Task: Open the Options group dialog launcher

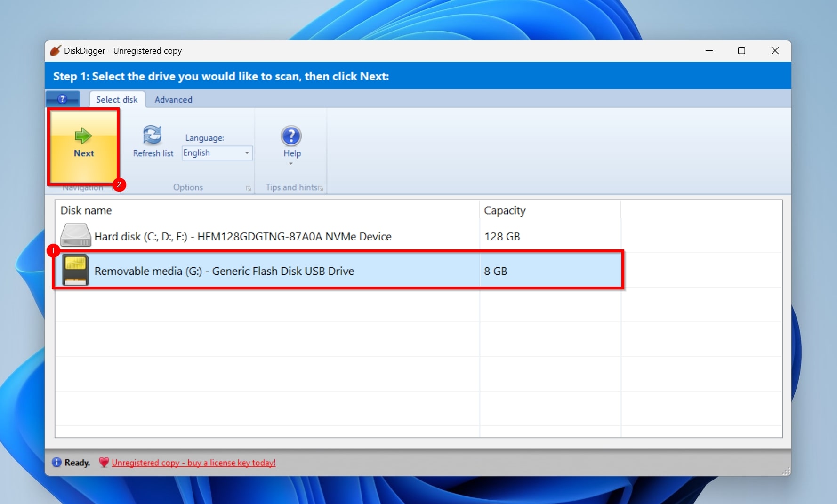Action: click(249, 189)
